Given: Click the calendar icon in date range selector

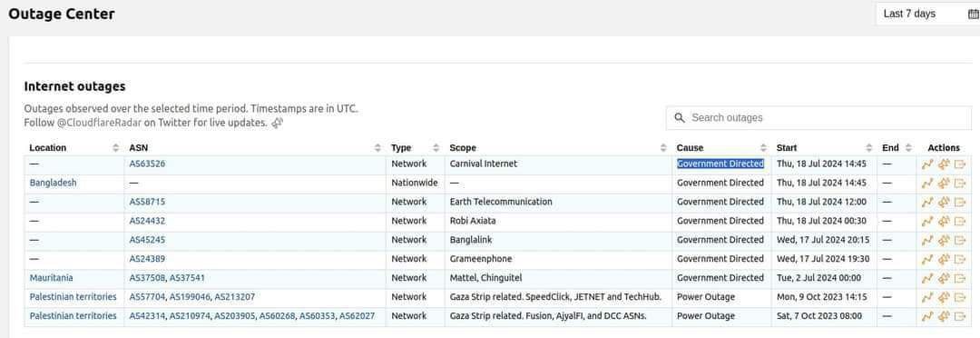Looking at the screenshot, I should pos(973,14).
